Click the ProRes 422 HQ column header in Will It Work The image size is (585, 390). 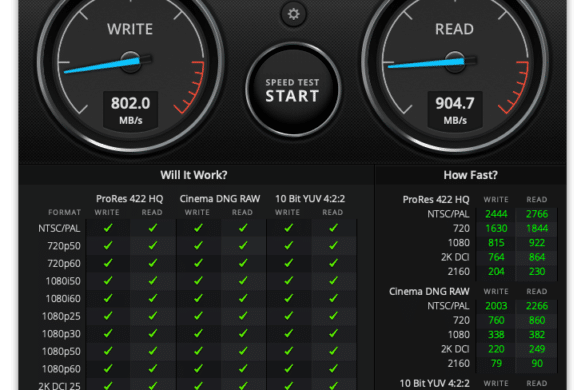[129, 199]
